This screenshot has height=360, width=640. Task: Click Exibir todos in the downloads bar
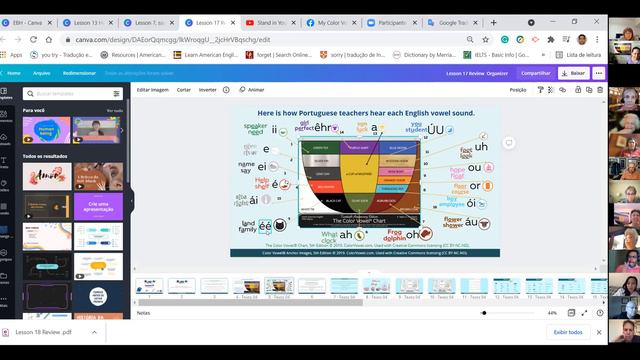(568, 332)
